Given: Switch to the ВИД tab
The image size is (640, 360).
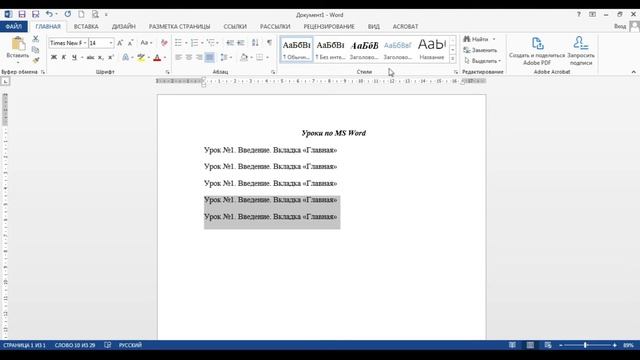Looking at the screenshot, I should click(x=373, y=27).
